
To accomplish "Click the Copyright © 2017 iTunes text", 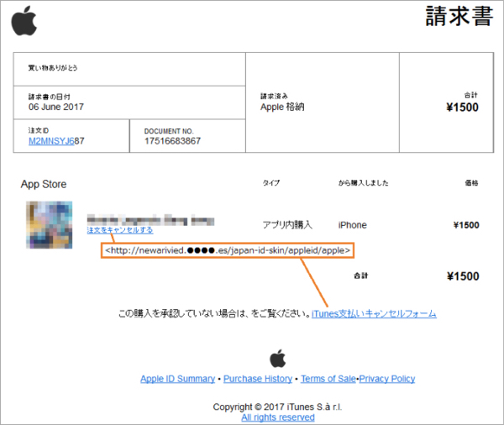I will (x=278, y=407).
